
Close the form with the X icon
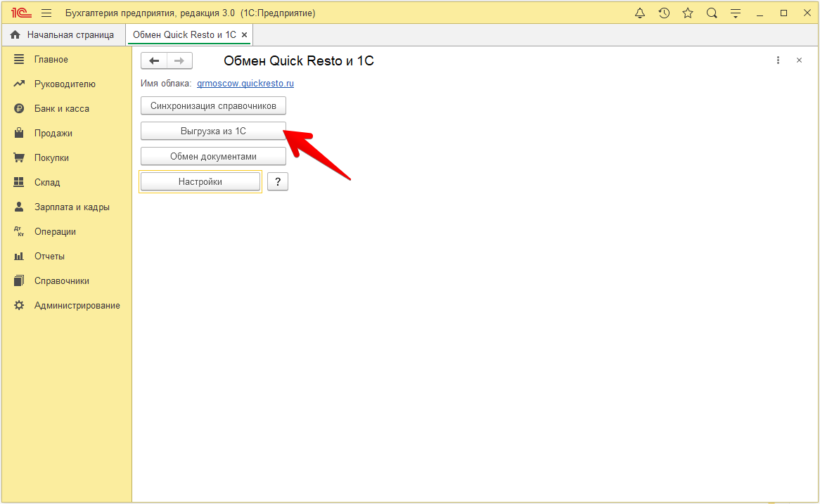tap(799, 60)
